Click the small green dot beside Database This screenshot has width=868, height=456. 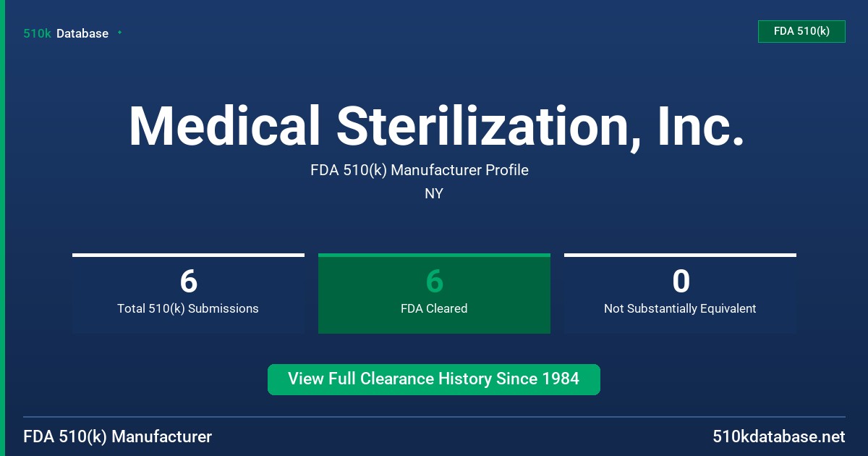click(x=119, y=33)
